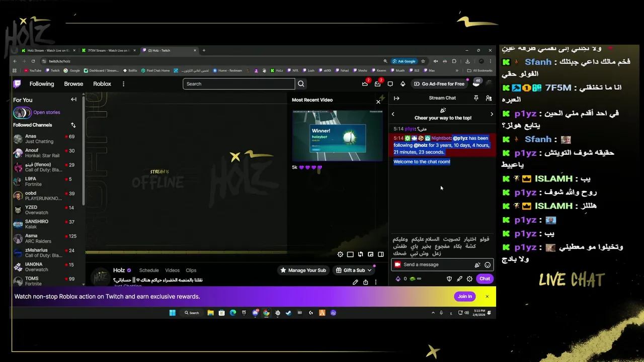Click Manage Your Sub button
The width and height of the screenshot is (644, 362).
pos(303,270)
